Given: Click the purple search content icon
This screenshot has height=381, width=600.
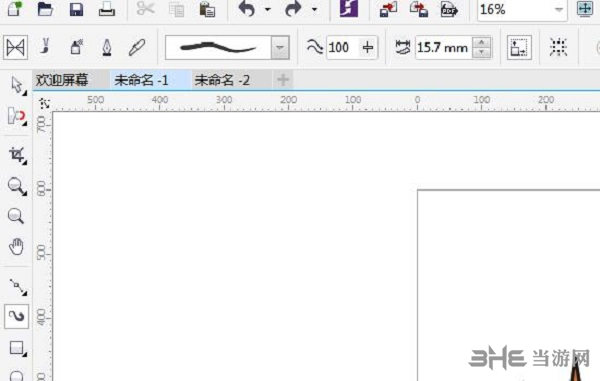Looking at the screenshot, I should (x=349, y=8).
